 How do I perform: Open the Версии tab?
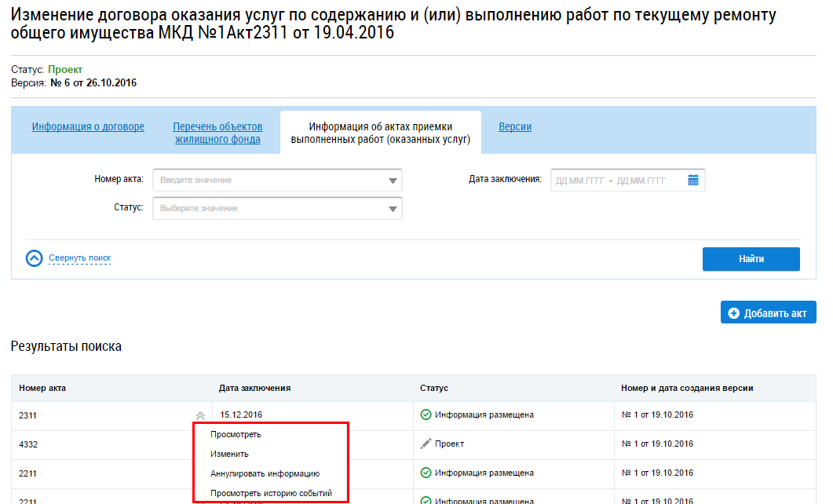click(x=515, y=126)
